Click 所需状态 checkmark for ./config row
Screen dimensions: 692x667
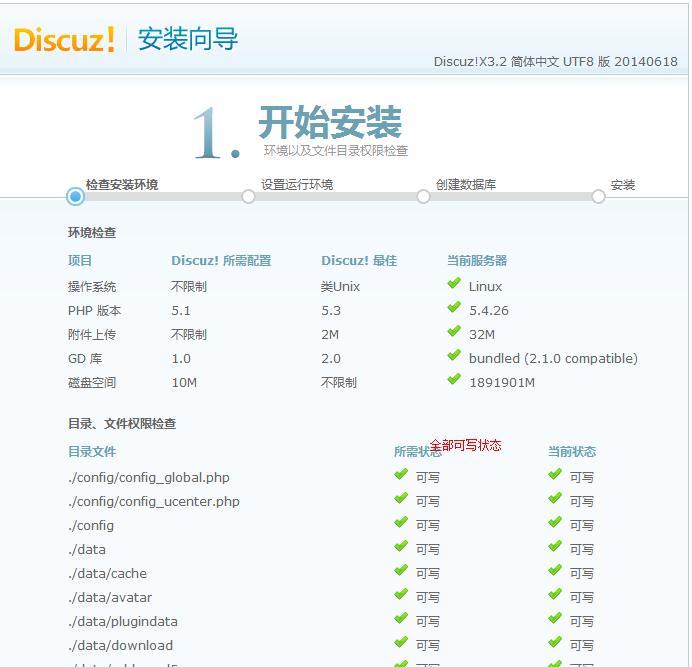pyautogui.click(x=401, y=522)
